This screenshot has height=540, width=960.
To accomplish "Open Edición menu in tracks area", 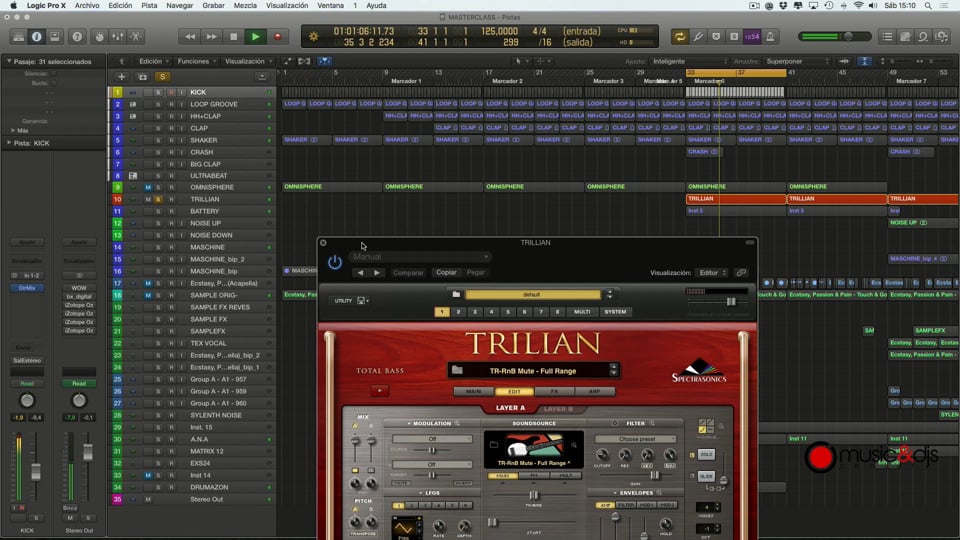I will point(153,61).
